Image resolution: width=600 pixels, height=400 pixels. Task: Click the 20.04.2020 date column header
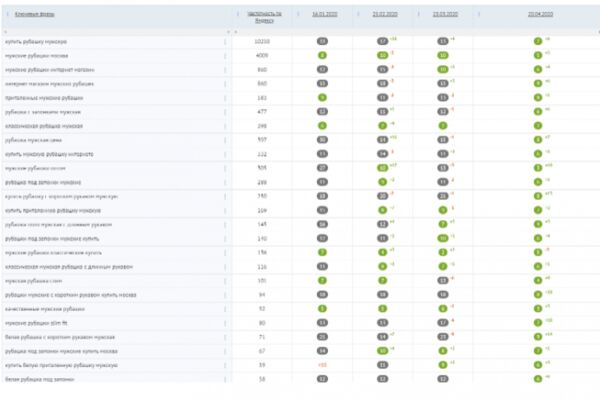point(540,14)
